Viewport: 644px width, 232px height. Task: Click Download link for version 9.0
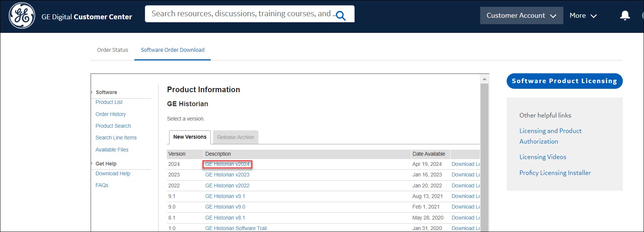(x=466, y=207)
